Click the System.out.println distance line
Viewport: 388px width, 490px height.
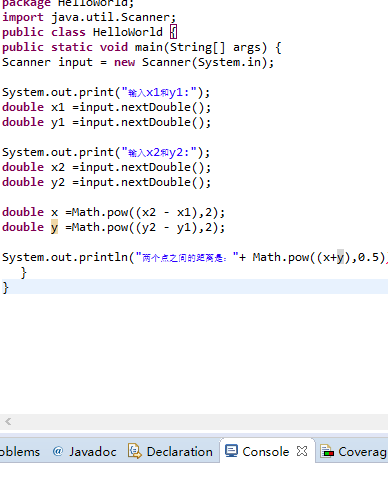coord(195,257)
